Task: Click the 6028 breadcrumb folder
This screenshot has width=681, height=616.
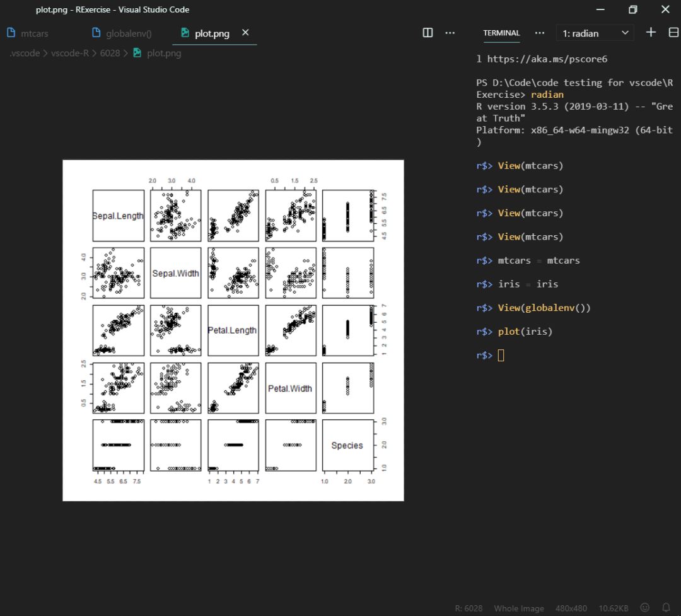Action: pos(110,53)
